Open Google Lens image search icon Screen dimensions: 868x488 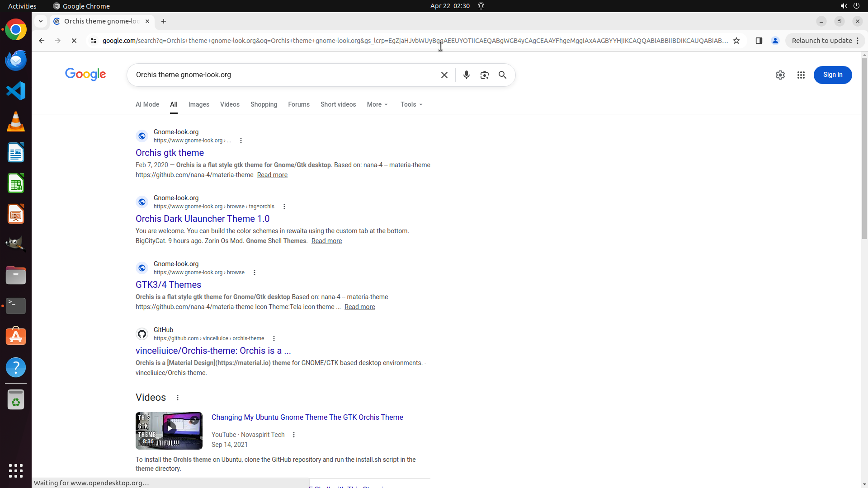click(484, 75)
